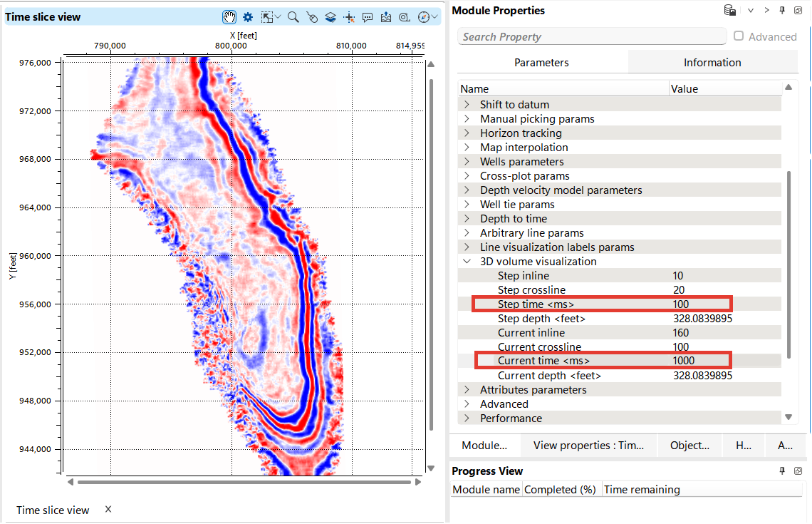This screenshot has height=524, width=812.
Task: Select the tape measure tool
Action: [x=404, y=16]
